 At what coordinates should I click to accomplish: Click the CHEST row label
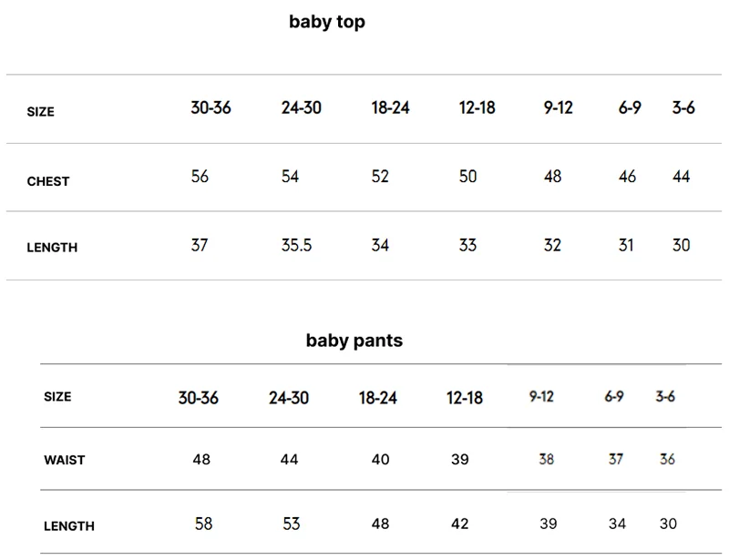48,181
